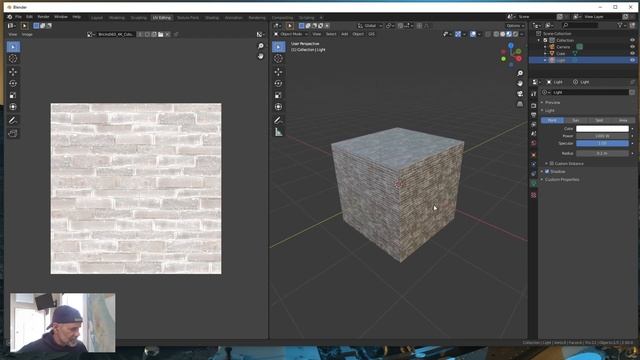Image resolution: width=640 pixels, height=360 pixels.
Task: Open the Window menu
Action: tap(61, 17)
